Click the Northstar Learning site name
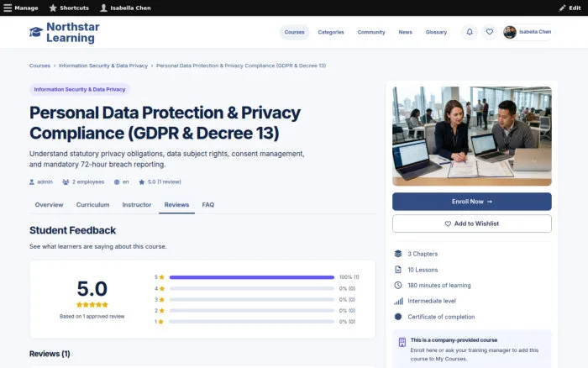This screenshot has height=368, width=588. 73,32
